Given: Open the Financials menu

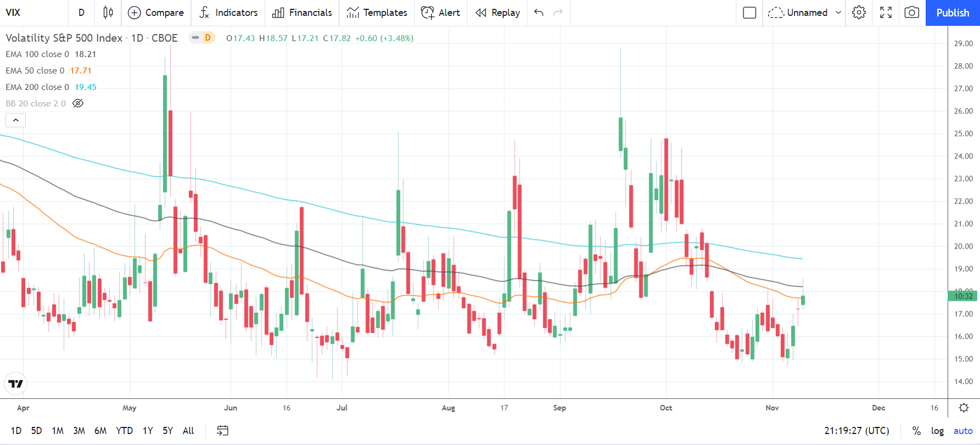Looking at the screenshot, I should point(302,13).
